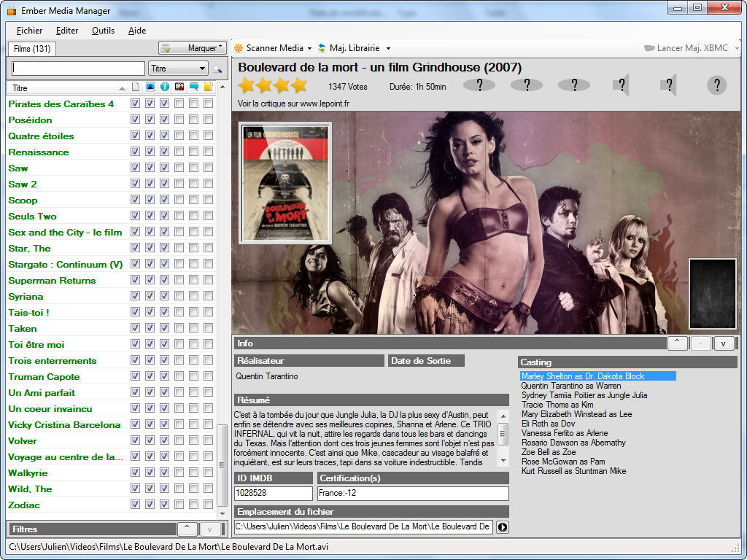The height and width of the screenshot is (560, 747).
Task: Toggle trailer checkbox for Saw
Action: pos(179,168)
